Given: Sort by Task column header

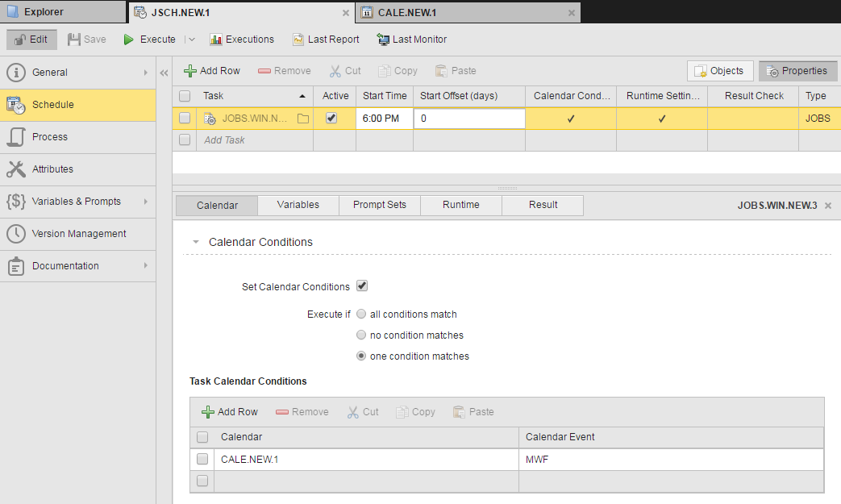Looking at the screenshot, I should click(x=254, y=96).
